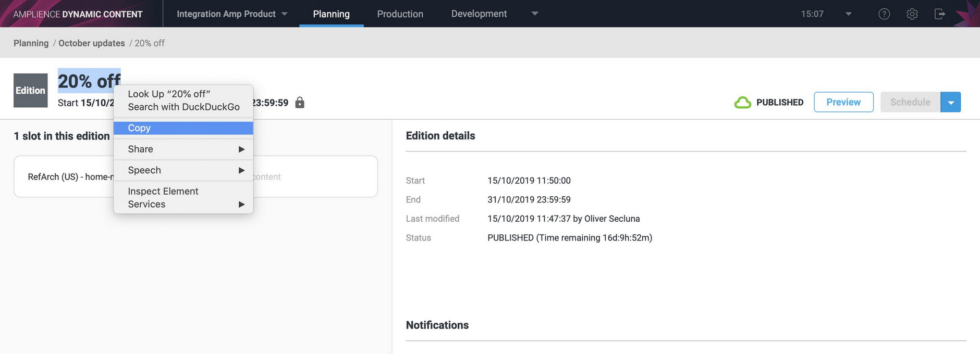Click the Preview button
The image size is (980, 354).
(x=843, y=102)
